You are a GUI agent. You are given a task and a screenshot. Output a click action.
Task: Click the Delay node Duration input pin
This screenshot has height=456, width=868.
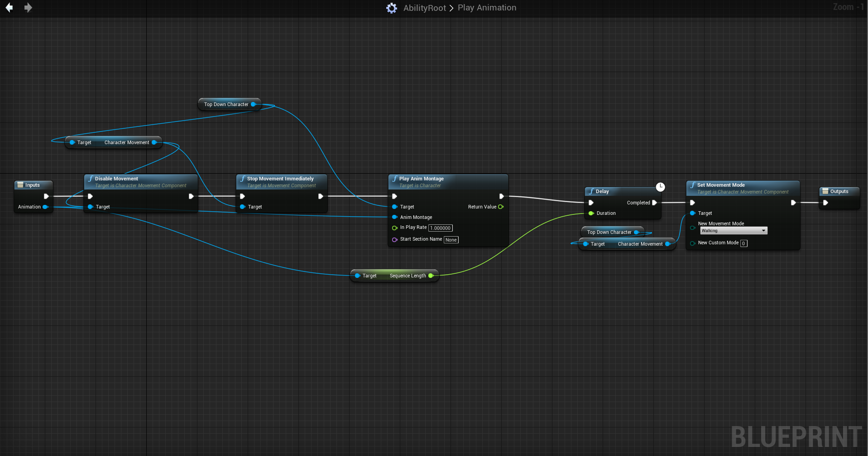click(x=591, y=213)
